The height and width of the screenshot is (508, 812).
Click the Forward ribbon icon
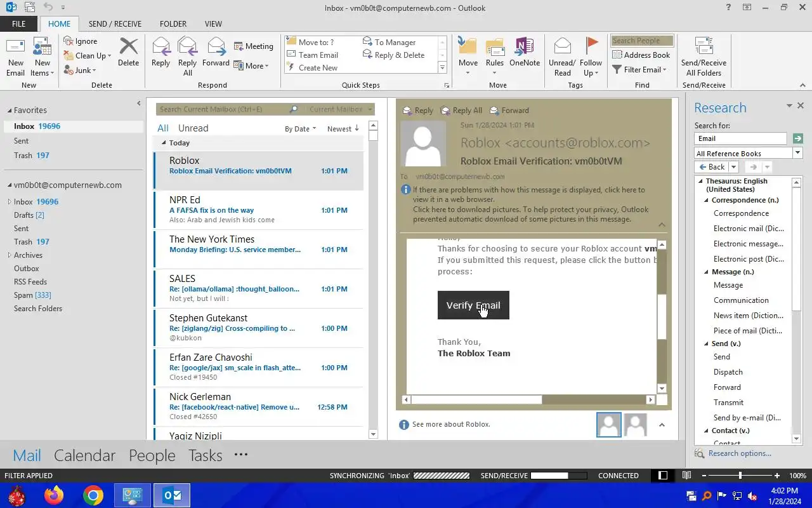pos(216,46)
